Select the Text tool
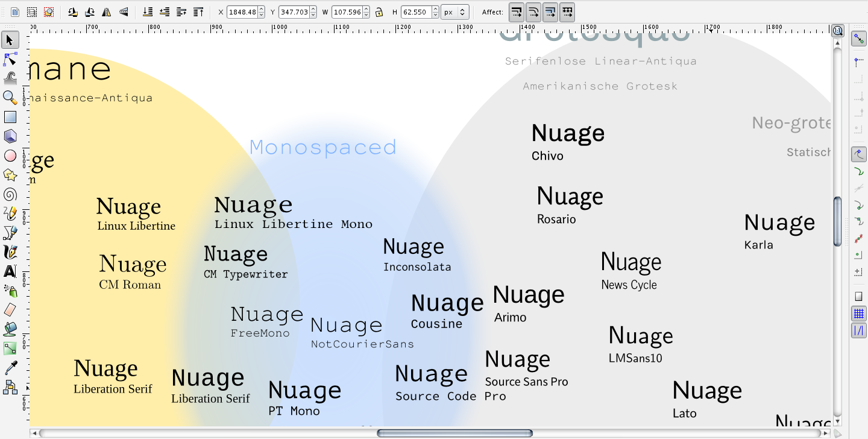 [10, 271]
